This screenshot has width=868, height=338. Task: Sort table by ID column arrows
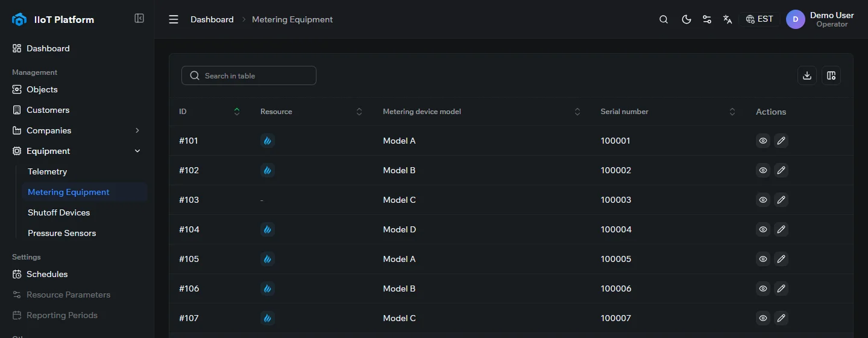(237, 112)
